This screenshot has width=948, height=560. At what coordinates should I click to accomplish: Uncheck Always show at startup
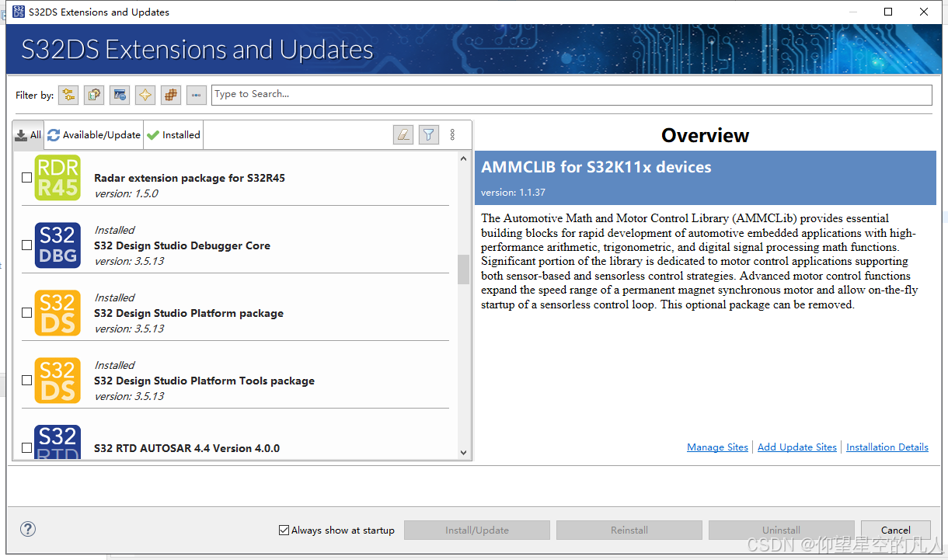pyautogui.click(x=284, y=530)
